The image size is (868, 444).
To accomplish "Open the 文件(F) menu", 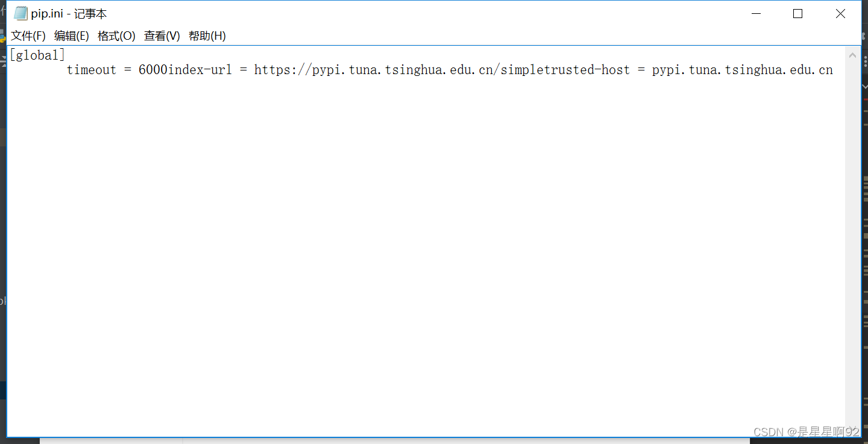I will pyautogui.click(x=28, y=36).
